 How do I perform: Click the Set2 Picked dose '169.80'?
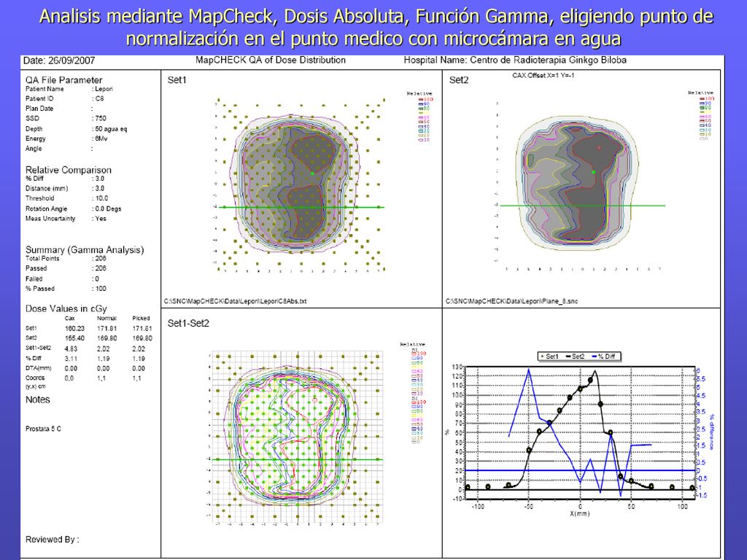pos(142,338)
